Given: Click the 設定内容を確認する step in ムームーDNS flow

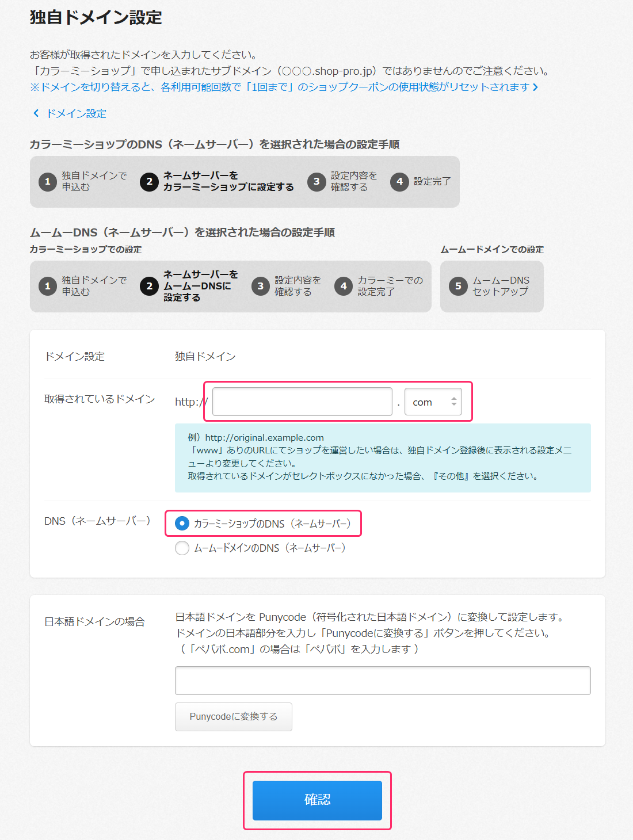Looking at the screenshot, I should (297, 286).
